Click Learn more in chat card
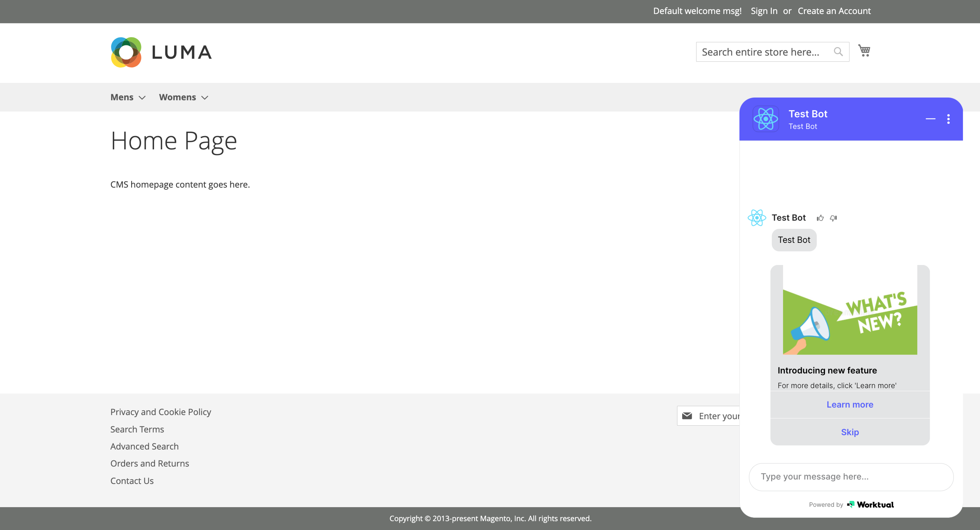The width and height of the screenshot is (980, 530). 849,404
